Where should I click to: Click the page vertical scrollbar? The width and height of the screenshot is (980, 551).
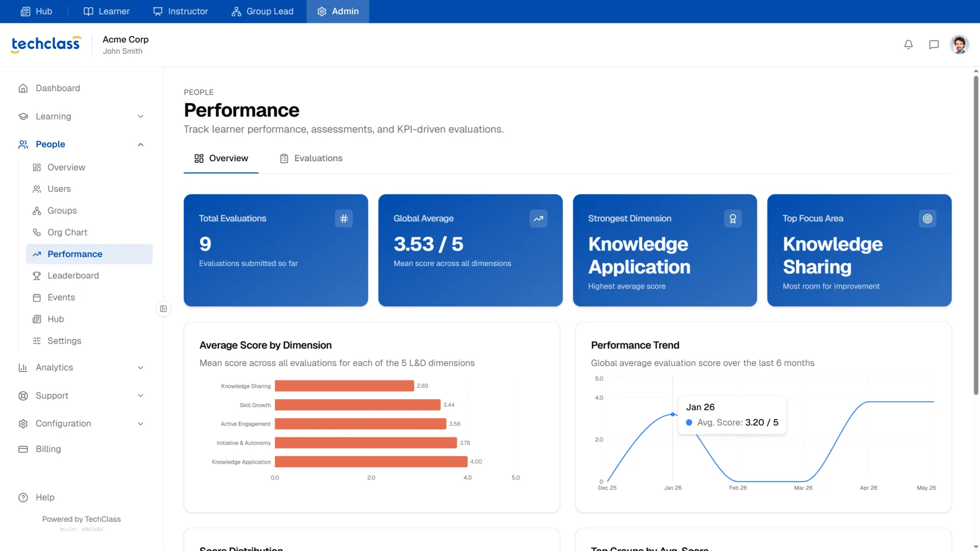coord(976,235)
